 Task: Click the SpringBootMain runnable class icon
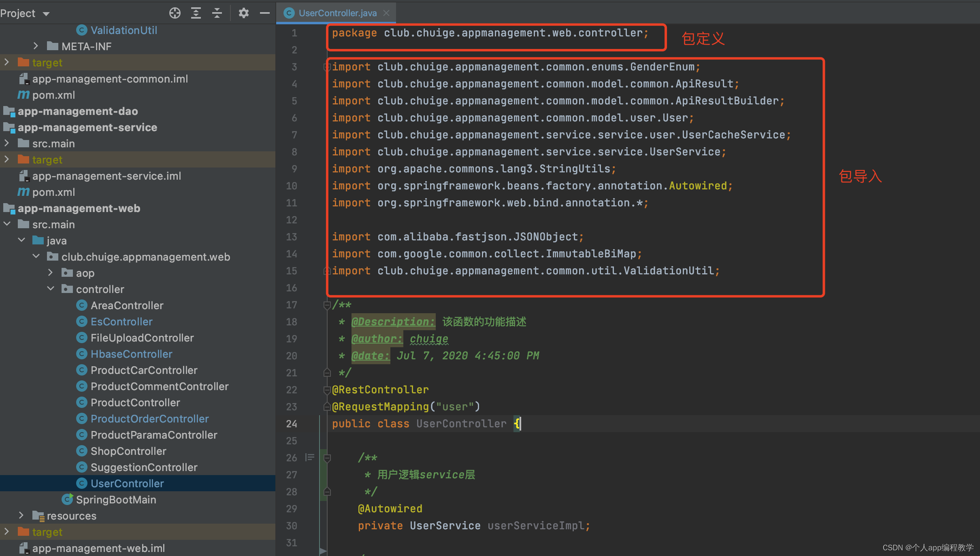tap(67, 499)
